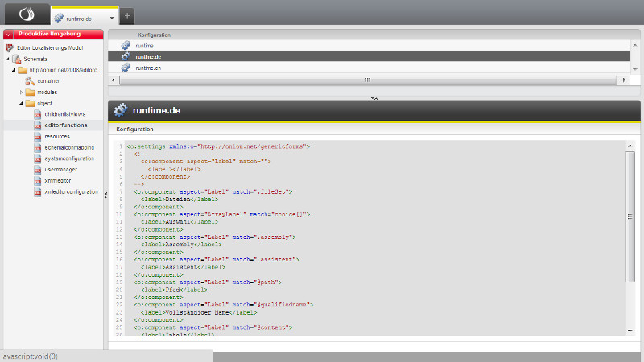Select schemaiconmapping in the tree
Image resolution: width=644 pixels, height=362 pixels.
pos(69,148)
